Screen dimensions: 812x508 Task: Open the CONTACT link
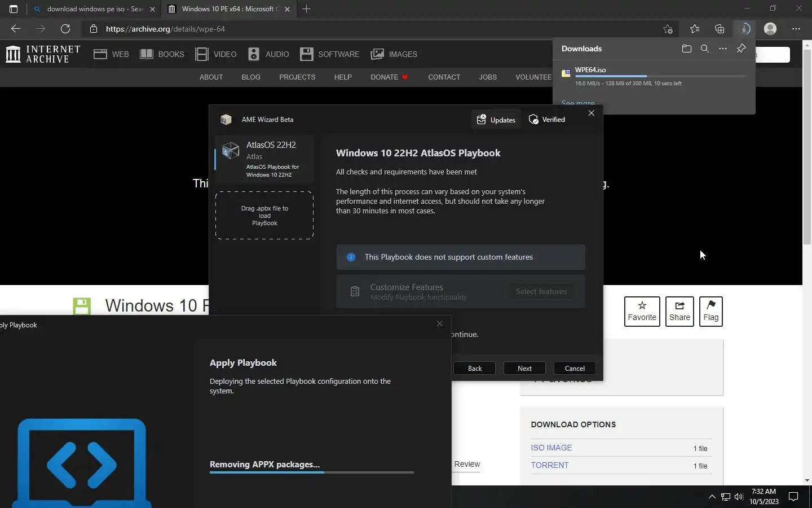tap(444, 77)
